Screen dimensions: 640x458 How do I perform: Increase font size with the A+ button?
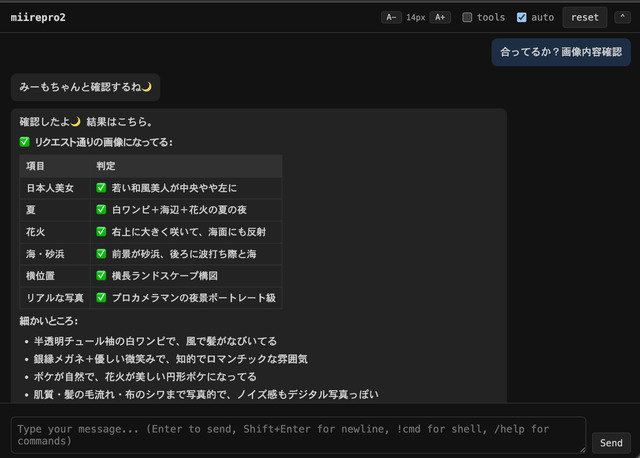click(440, 17)
